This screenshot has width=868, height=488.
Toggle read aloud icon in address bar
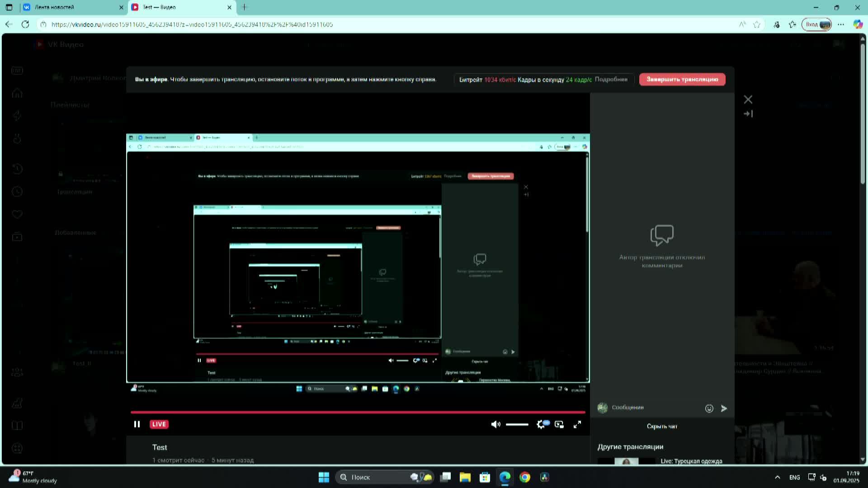742,24
